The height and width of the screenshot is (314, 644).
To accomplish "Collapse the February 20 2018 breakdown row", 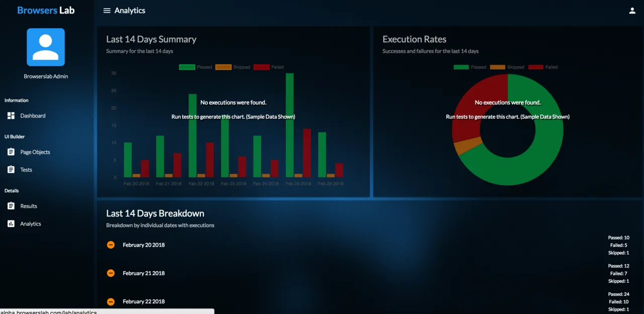I will click(111, 245).
